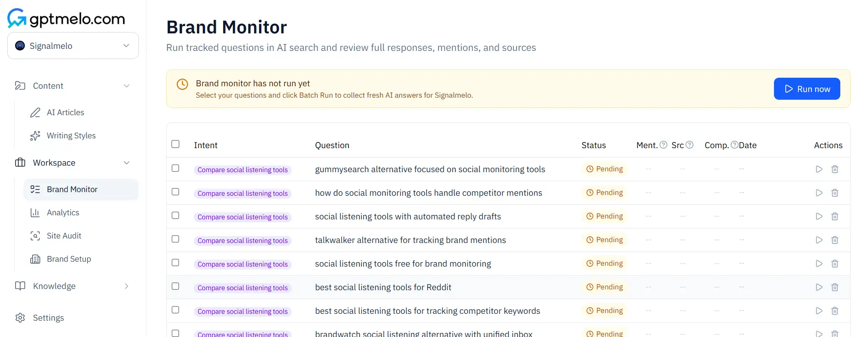The width and height of the screenshot is (868, 337).
Task: Select Brand Monitor in the sidebar
Action: pyautogui.click(x=81, y=189)
